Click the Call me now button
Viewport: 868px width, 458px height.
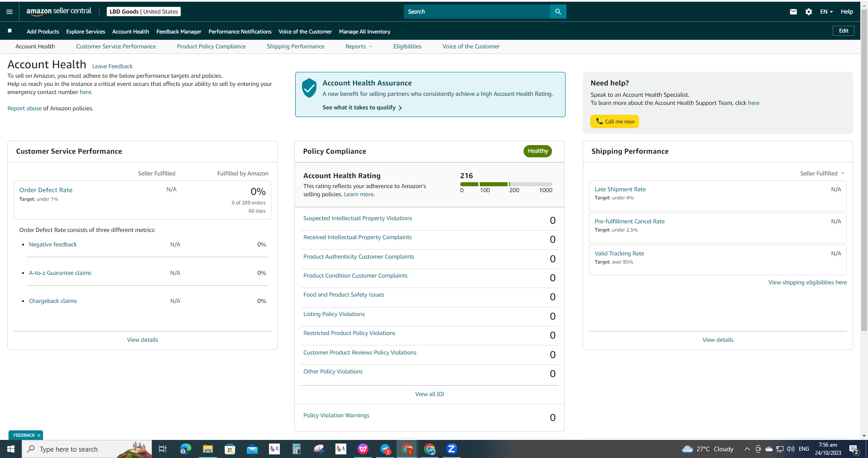[x=614, y=122]
